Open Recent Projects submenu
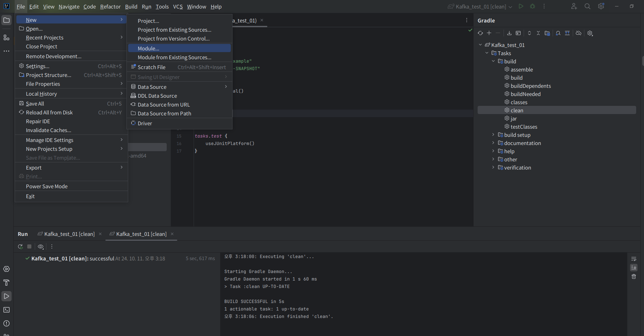Viewport: 644px width, 336px height. click(x=71, y=37)
